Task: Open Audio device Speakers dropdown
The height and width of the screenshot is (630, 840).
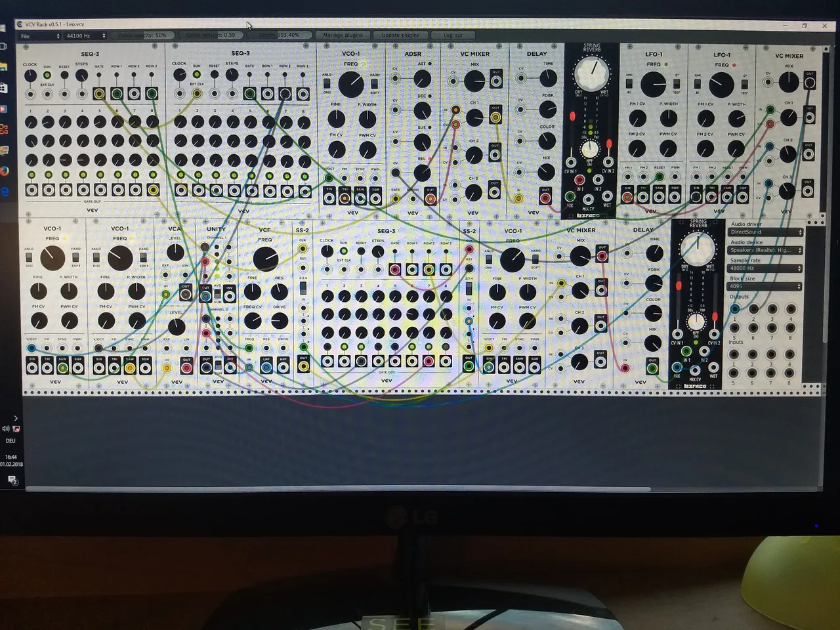Action: (766, 251)
